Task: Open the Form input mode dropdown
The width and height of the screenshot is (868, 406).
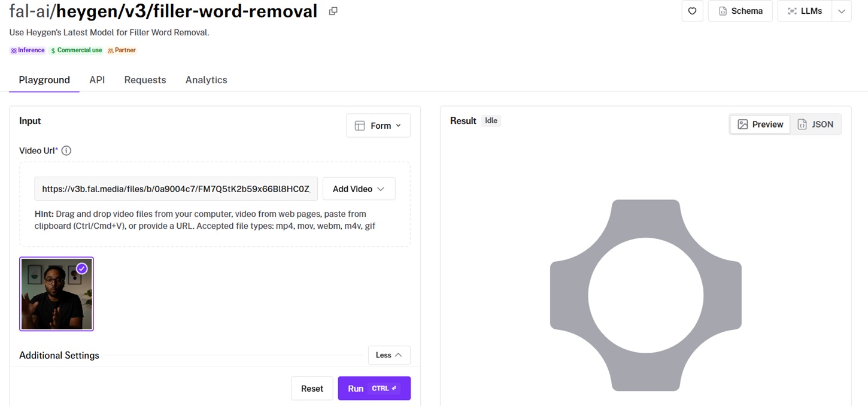Action: [x=378, y=126]
